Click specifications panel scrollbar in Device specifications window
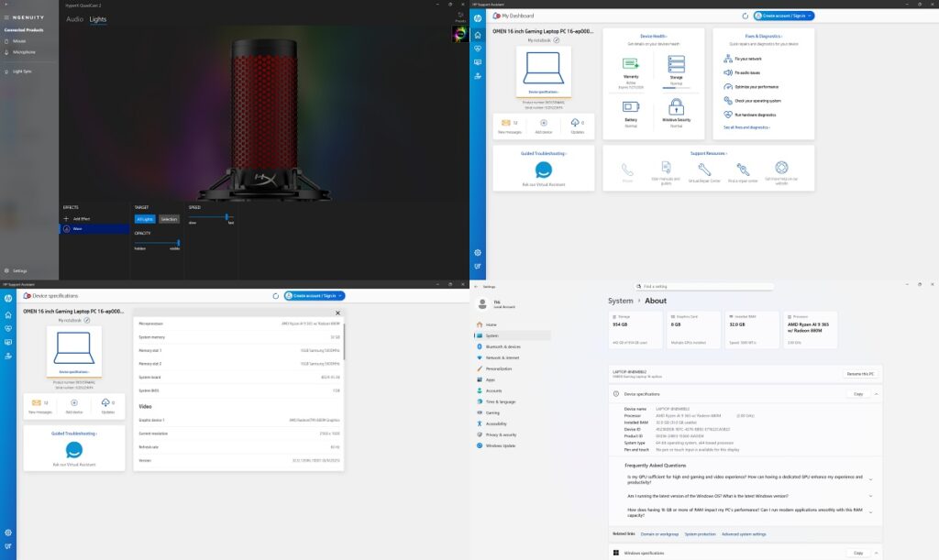Viewport: 939px width, 560px height. click(x=345, y=342)
